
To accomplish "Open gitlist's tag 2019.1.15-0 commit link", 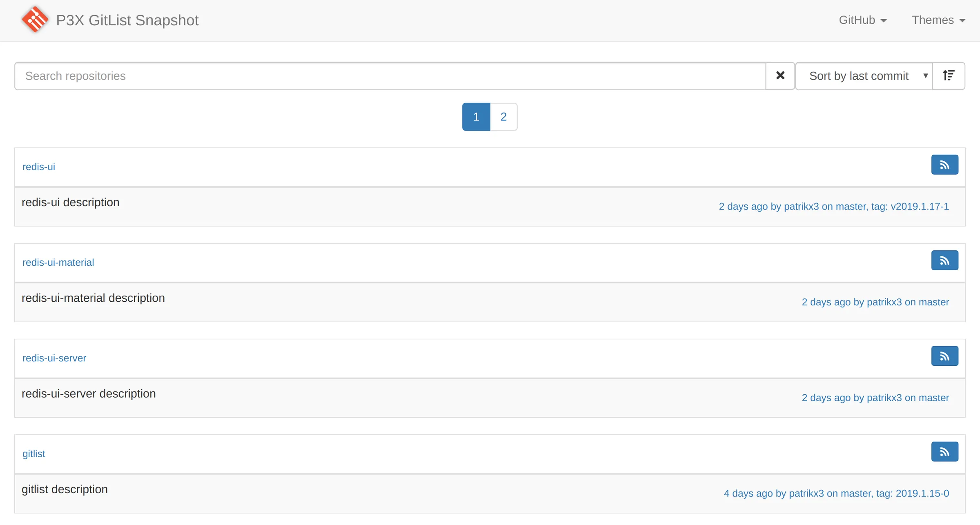I will coord(837,493).
